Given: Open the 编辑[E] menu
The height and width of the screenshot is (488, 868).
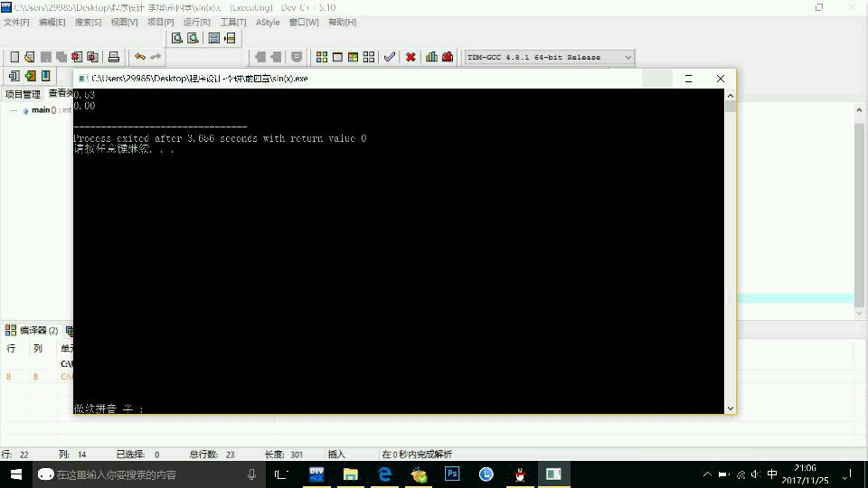Looking at the screenshot, I should (x=52, y=22).
